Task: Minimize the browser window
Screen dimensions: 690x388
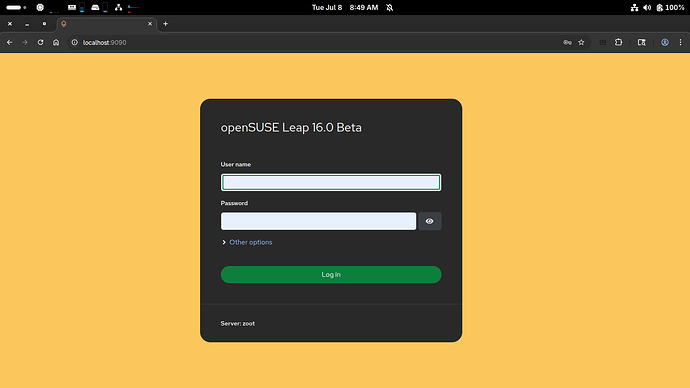Action: click(x=27, y=24)
